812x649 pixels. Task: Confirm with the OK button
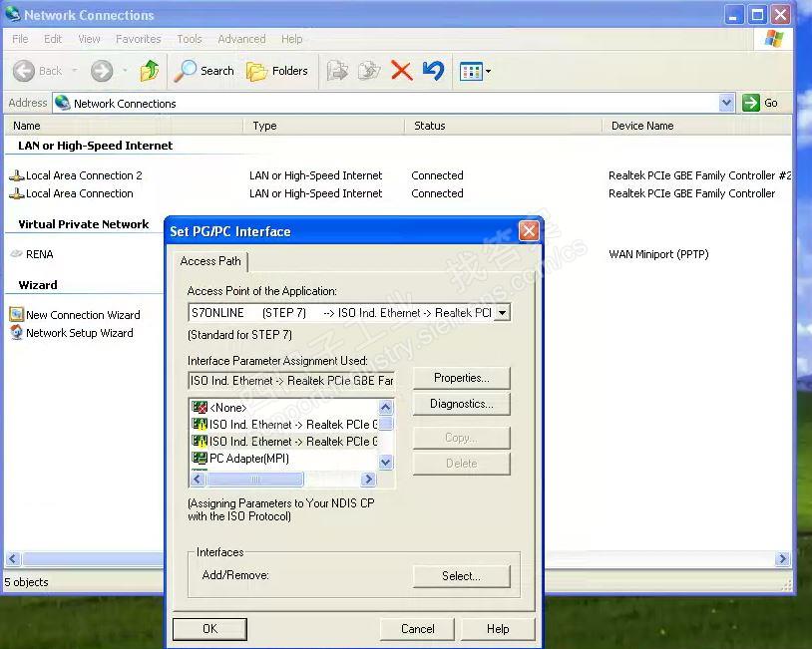coord(209,629)
